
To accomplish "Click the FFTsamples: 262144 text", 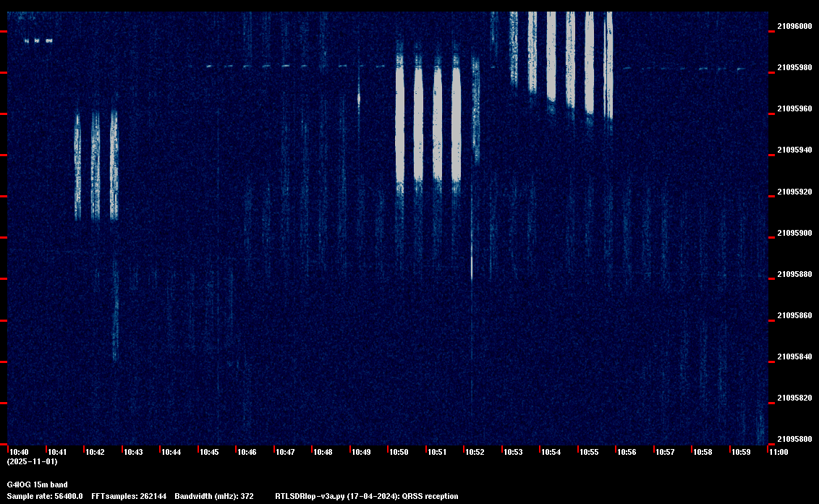I will tap(129, 496).
